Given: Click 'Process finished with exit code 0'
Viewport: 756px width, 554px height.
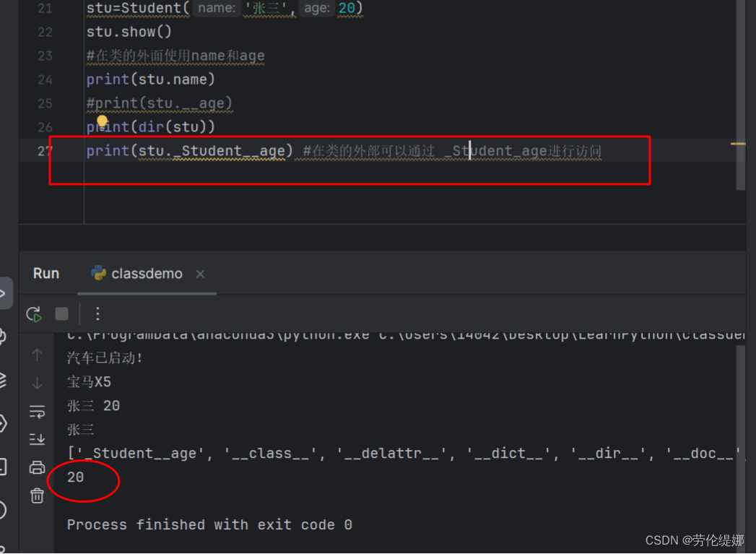Looking at the screenshot, I should pyautogui.click(x=209, y=524).
